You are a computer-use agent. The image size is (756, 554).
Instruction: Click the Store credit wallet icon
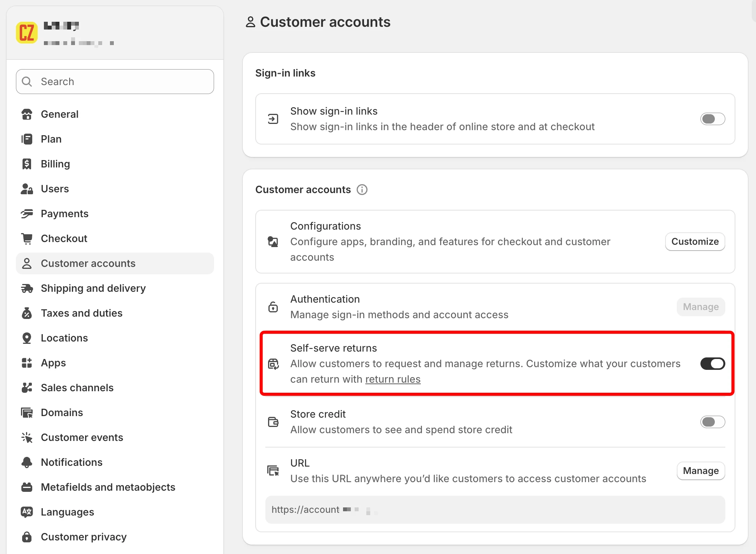[273, 422]
